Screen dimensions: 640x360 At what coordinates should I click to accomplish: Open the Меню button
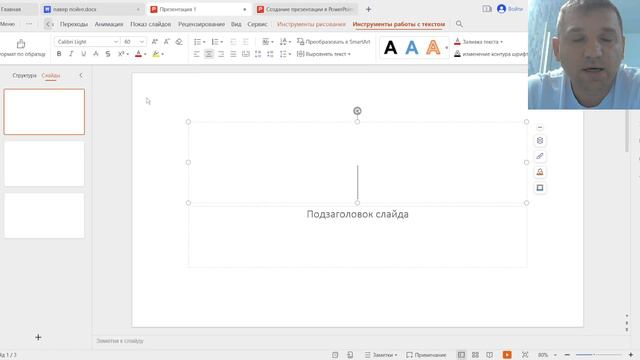click(x=7, y=24)
